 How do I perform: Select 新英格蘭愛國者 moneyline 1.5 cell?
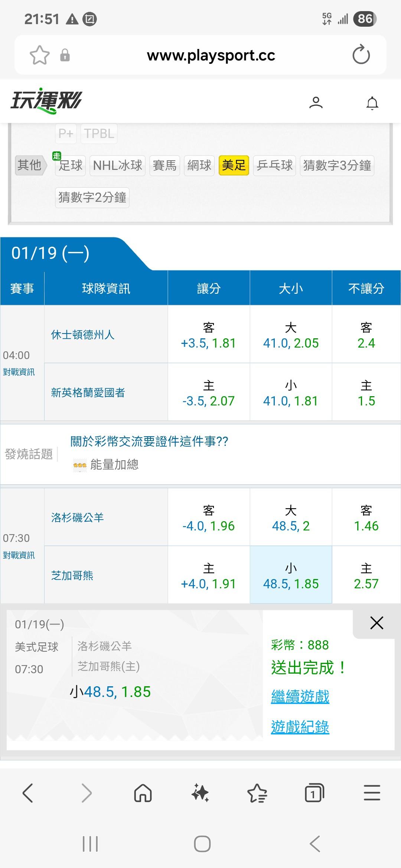point(366,392)
